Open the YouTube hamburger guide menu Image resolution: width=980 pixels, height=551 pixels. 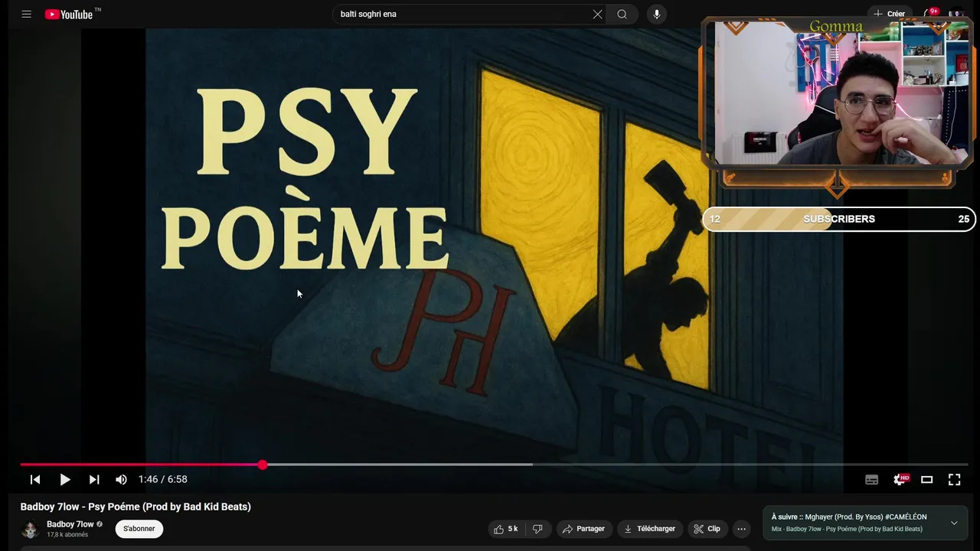pos(27,14)
